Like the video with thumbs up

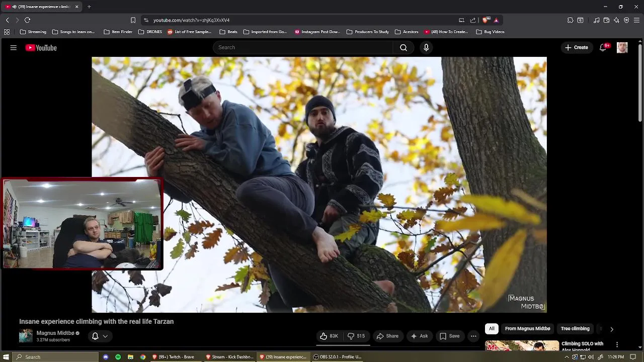click(329, 336)
